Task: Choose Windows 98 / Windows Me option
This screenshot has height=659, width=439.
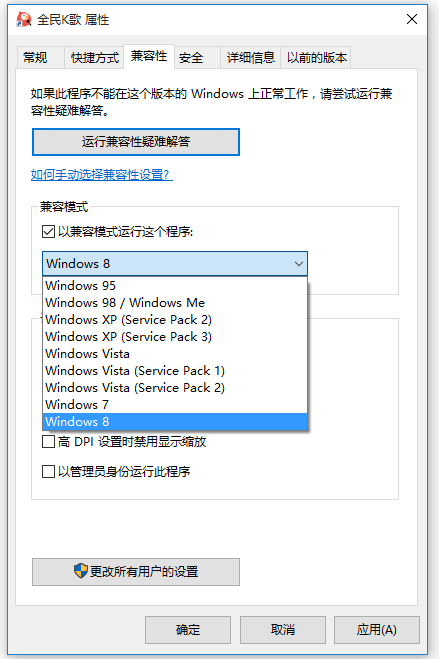Action: coord(175,303)
